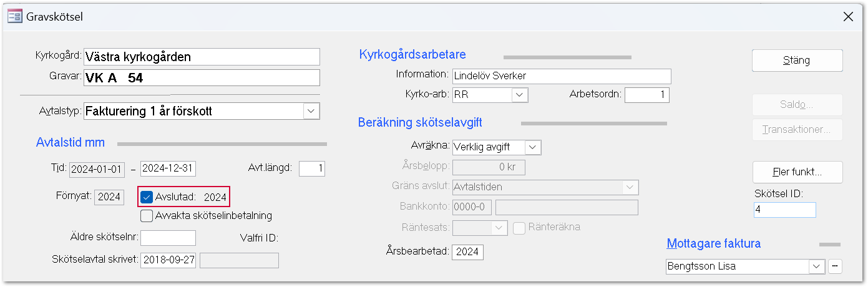Open the Avtalstyp dropdown
868x287 pixels.
[x=311, y=112]
